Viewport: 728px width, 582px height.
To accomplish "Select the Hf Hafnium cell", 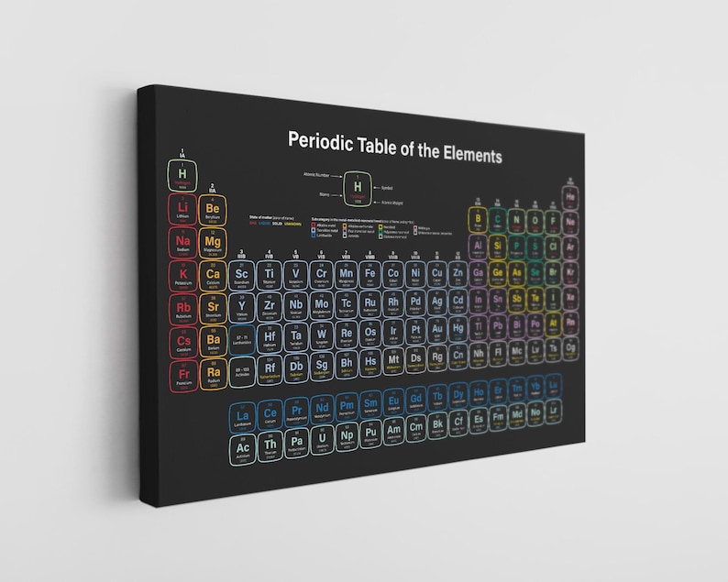I will click(270, 337).
